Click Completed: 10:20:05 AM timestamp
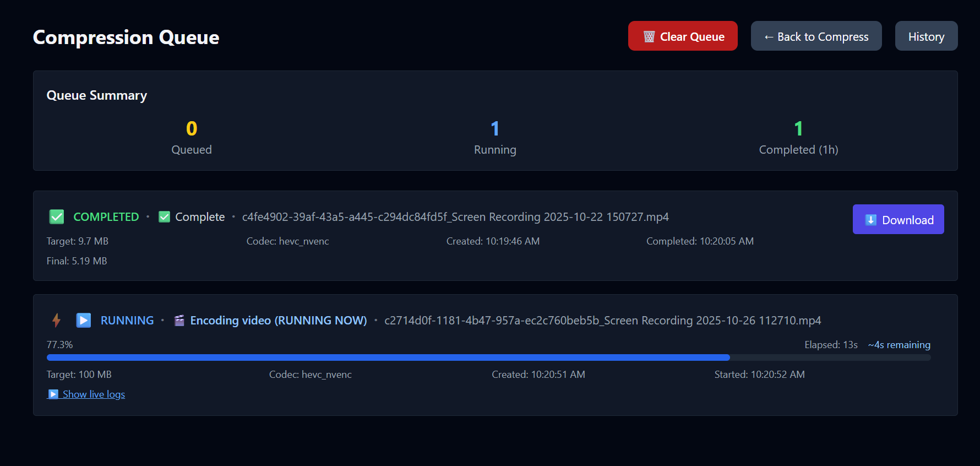Screen dimensions: 980x466 click(700, 241)
